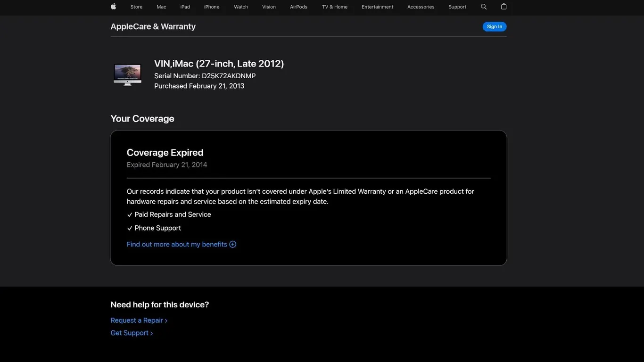Screen dimensions: 644x362
Task: Open the AirPods menu
Action: pyautogui.click(x=298, y=7)
